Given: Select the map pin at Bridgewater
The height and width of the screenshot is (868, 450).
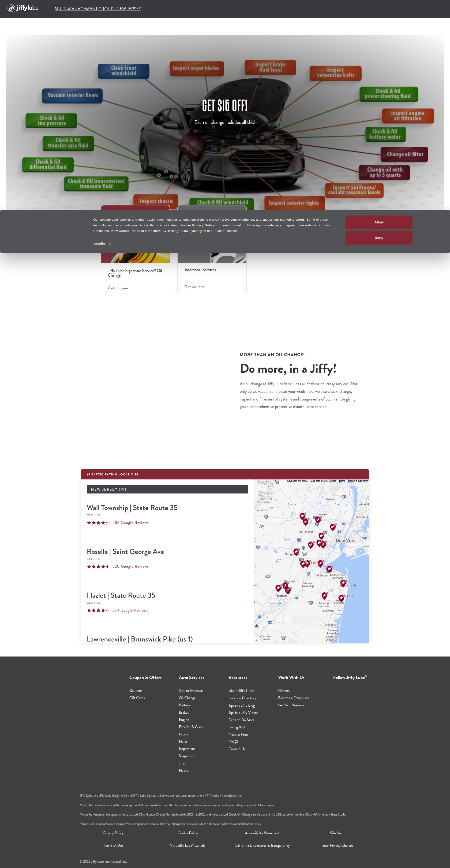Looking at the screenshot, I should tap(296, 552).
